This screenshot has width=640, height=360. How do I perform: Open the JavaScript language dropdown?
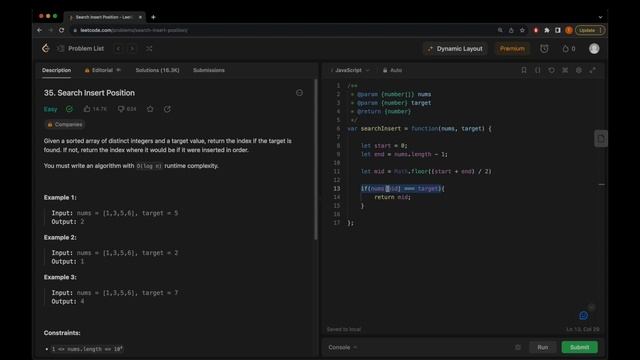[x=350, y=70]
